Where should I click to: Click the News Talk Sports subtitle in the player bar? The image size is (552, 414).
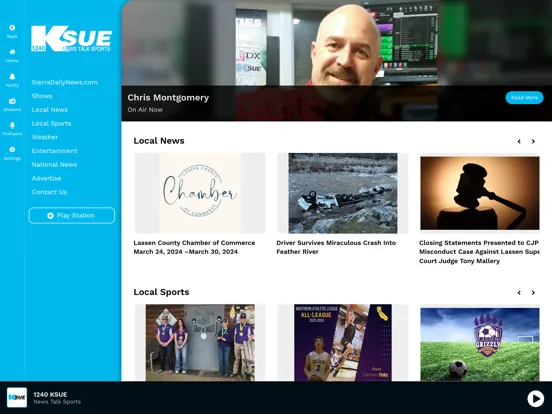point(57,402)
